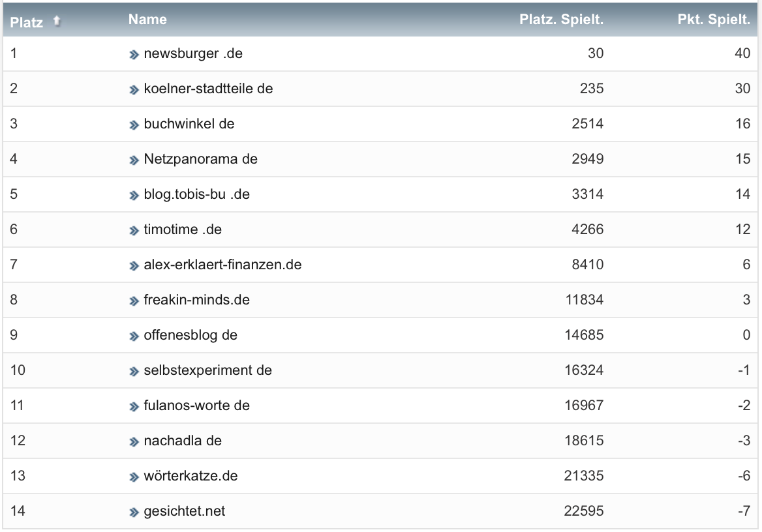Click the sort arrow icon next to Platz
The width and height of the screenshot is (762, 532).
57,21
